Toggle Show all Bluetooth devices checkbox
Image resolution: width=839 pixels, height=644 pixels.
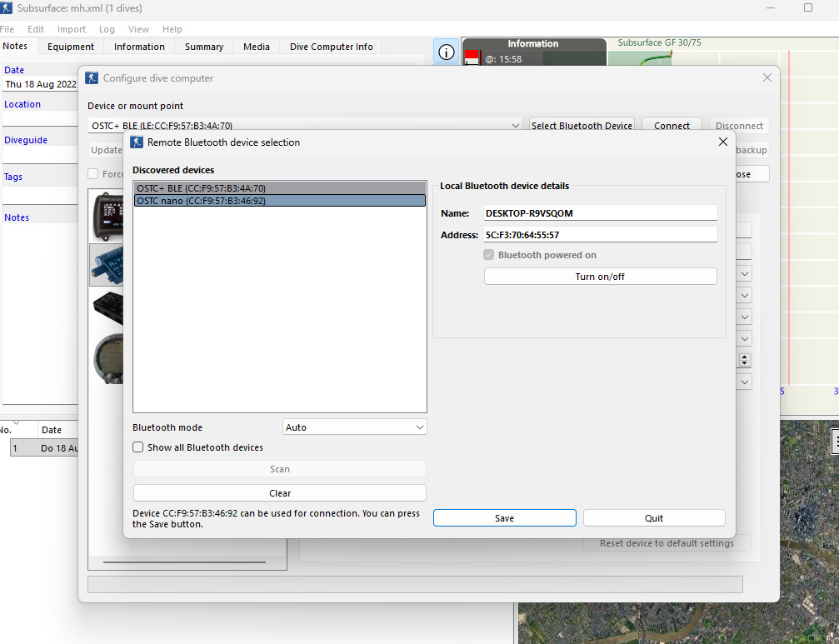pos(138,447)
